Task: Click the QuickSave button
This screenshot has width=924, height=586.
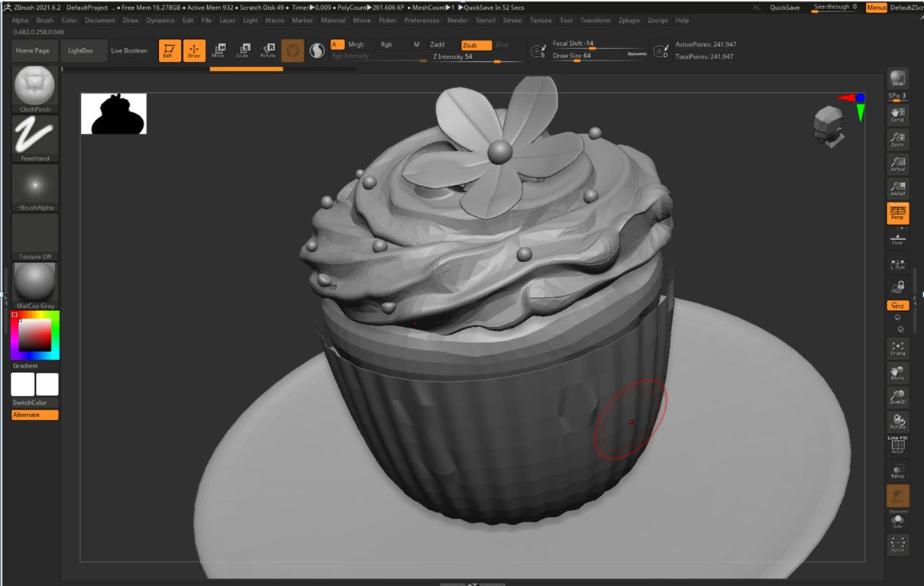Action: coord(784,8)
